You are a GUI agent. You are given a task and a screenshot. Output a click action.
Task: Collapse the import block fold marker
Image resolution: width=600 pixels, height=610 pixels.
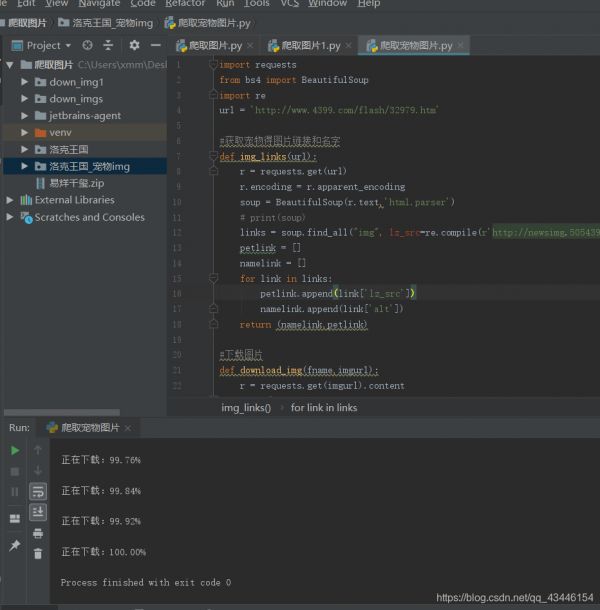point(213,65)
